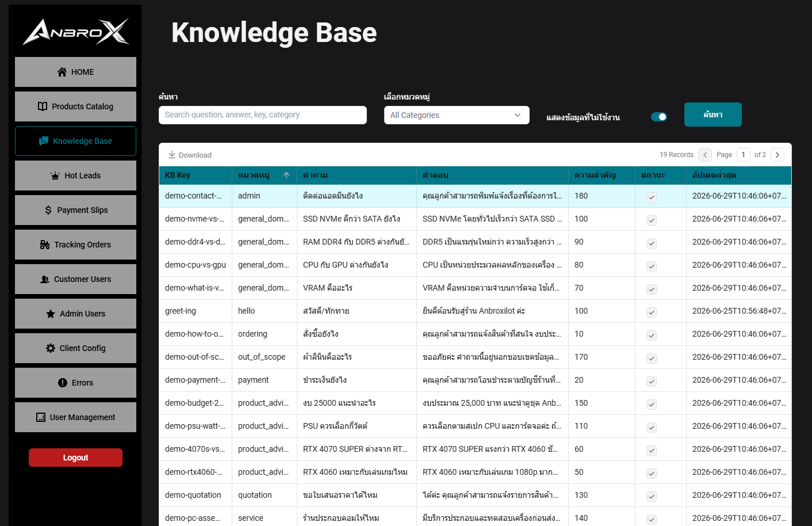The width and height of the screenshot is (812, 526).
Task: Click the home icon in HOME button
Action: click(x=62, y=72)
